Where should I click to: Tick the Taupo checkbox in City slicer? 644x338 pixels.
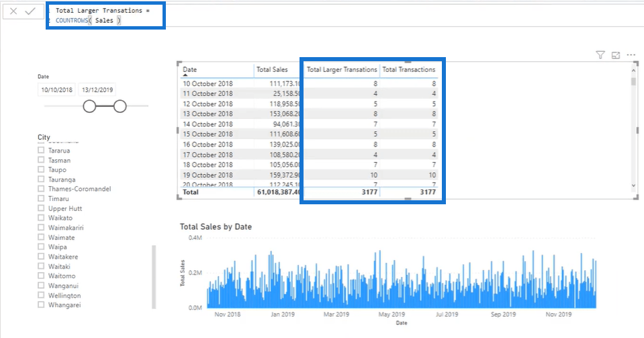tap(41, 169)
